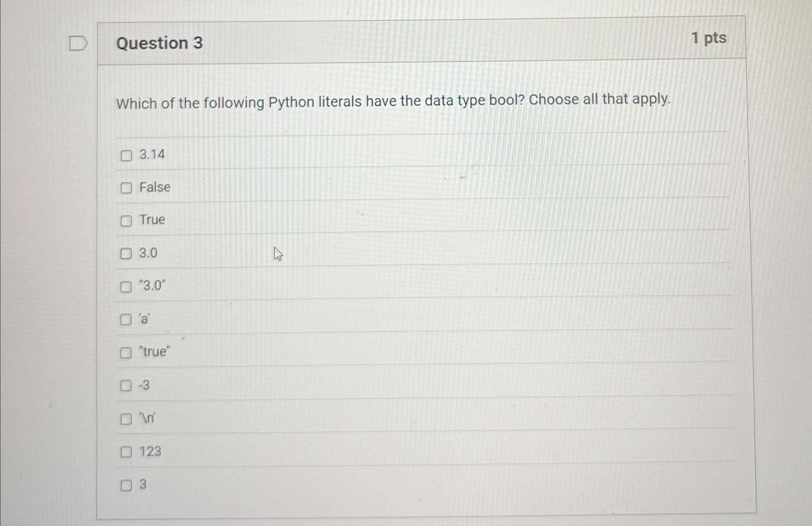
Task: Check the True answer option
Action: pyautogui.click(x=127, y=221)
